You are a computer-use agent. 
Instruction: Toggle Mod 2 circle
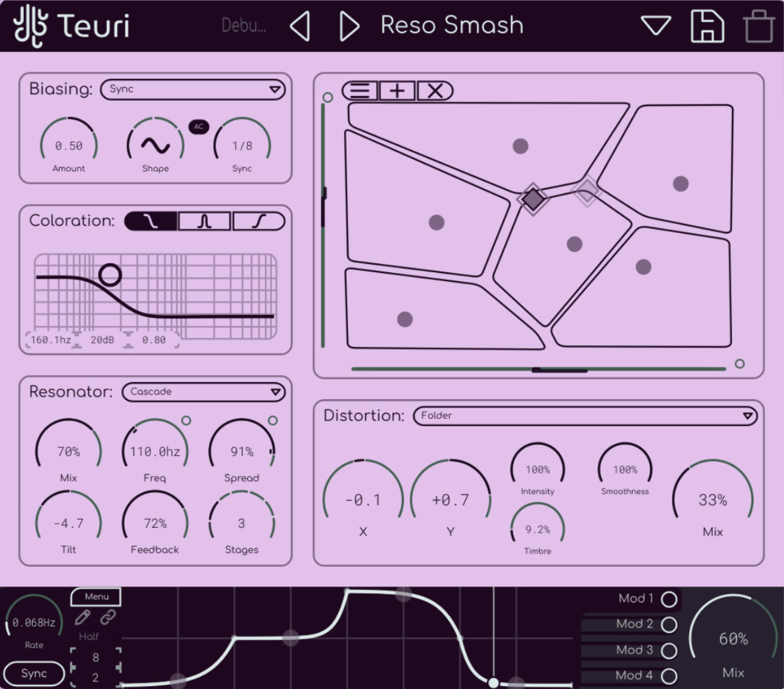tap(669, 625)
